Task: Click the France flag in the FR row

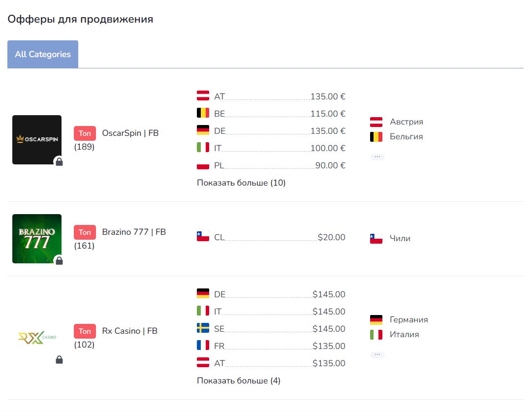Action: coord(203,346)
